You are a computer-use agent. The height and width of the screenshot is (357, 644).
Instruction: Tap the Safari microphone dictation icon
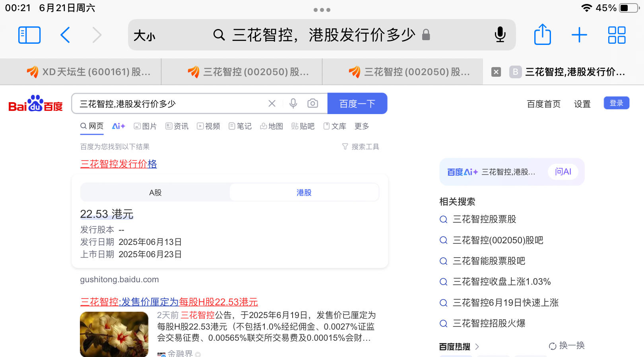coord(500,35)
